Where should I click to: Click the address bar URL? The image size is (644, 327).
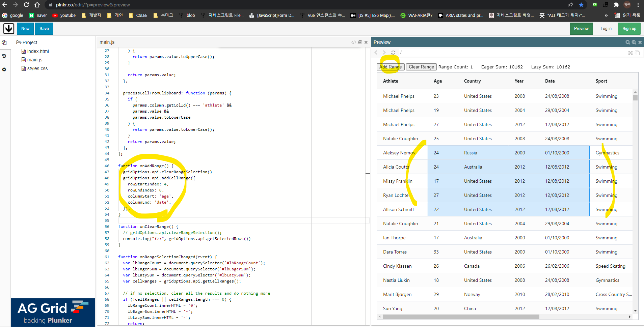click(93, 5)
